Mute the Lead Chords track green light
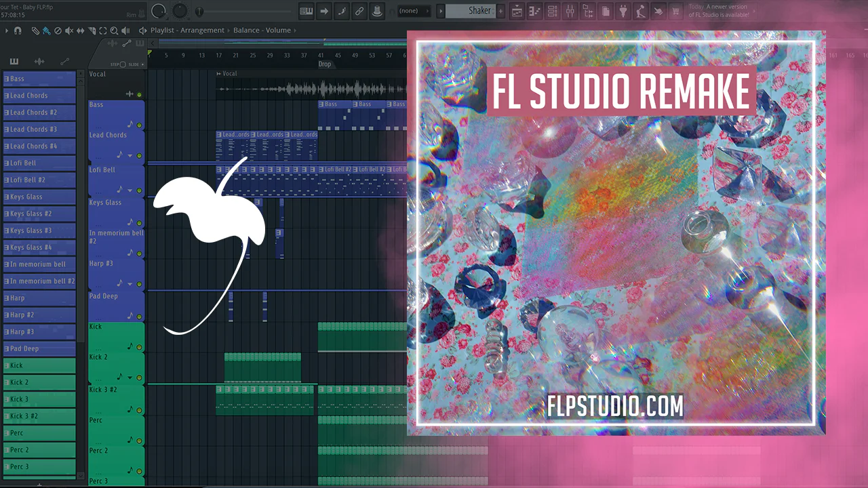 (140, 156)
